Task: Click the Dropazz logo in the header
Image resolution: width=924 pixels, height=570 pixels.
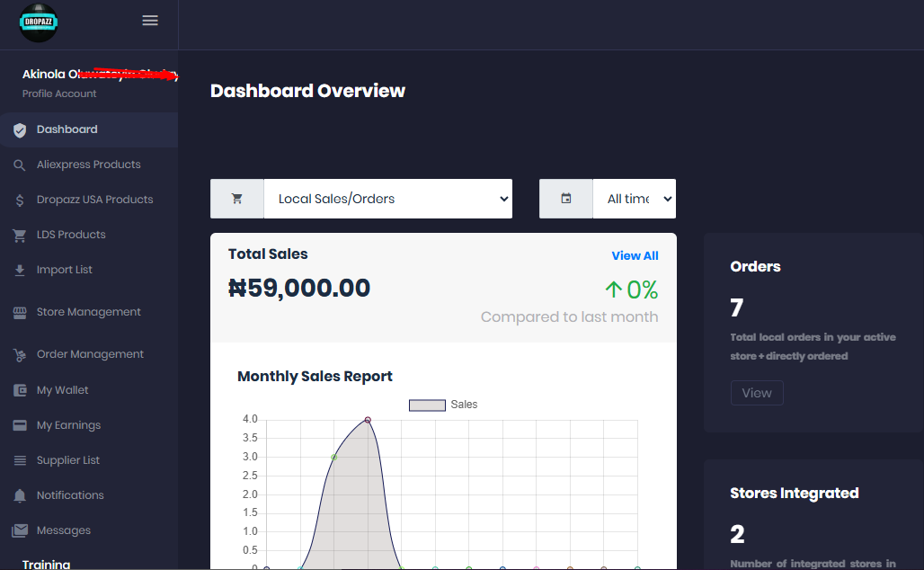Action: [x=39, y=23]
